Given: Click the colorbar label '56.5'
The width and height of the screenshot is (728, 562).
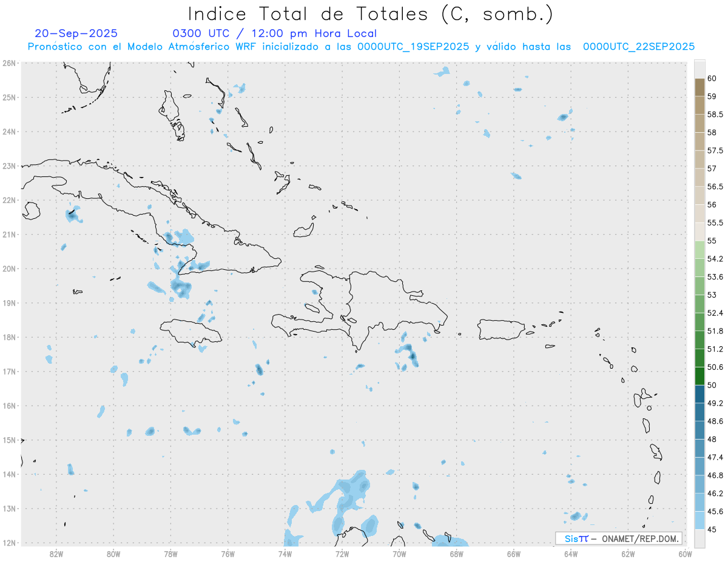Looking at the screenshot, I should tap(715, 186).
